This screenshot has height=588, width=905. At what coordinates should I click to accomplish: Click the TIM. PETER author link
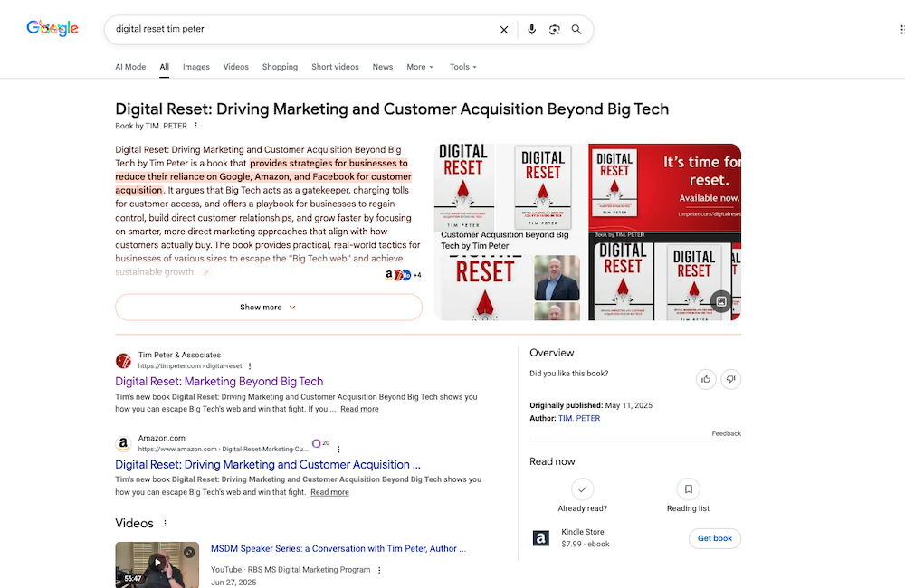[579, 418]
